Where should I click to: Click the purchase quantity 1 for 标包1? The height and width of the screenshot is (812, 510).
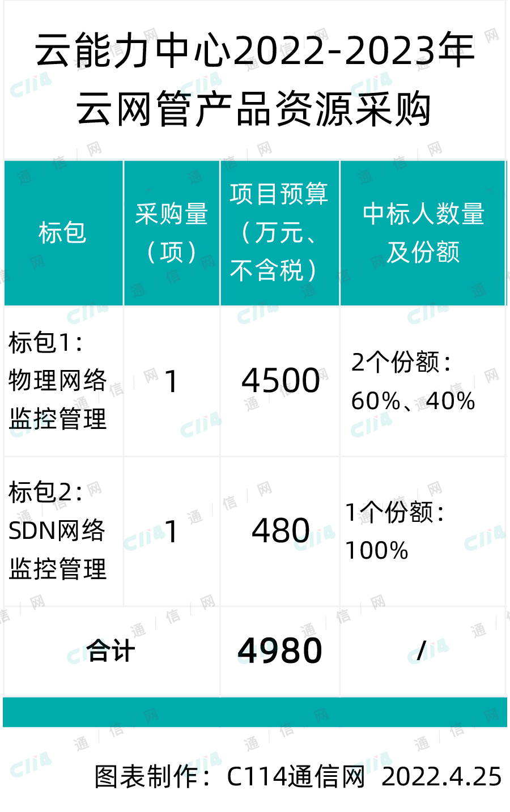point(171,381)
